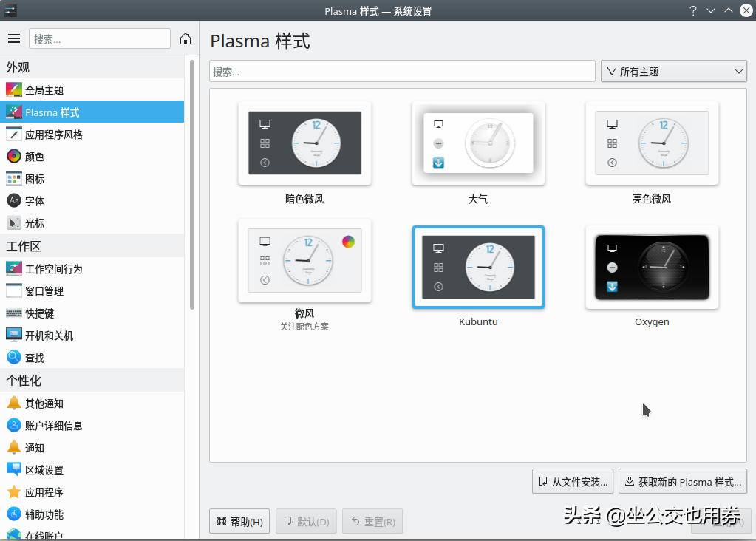Focus the sidebar 搜索 field
The width and height of the screenshot is (756, 541).
tap(100, 38)
